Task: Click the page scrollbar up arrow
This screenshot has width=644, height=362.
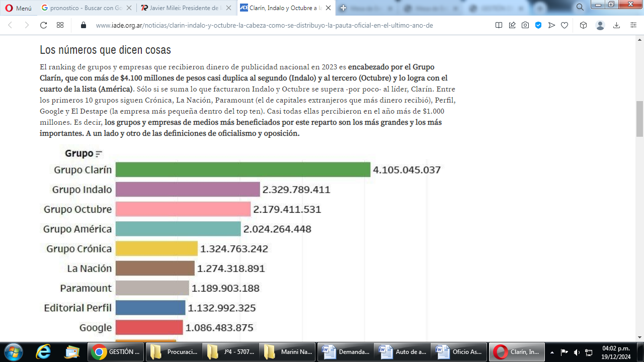Action: 639,39
